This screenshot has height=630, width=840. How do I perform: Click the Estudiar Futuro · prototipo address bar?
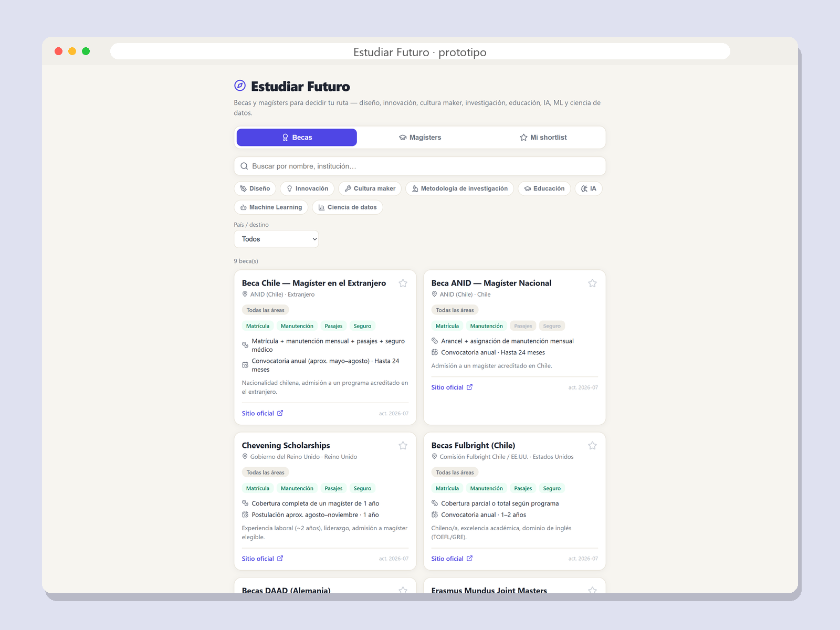420,52
